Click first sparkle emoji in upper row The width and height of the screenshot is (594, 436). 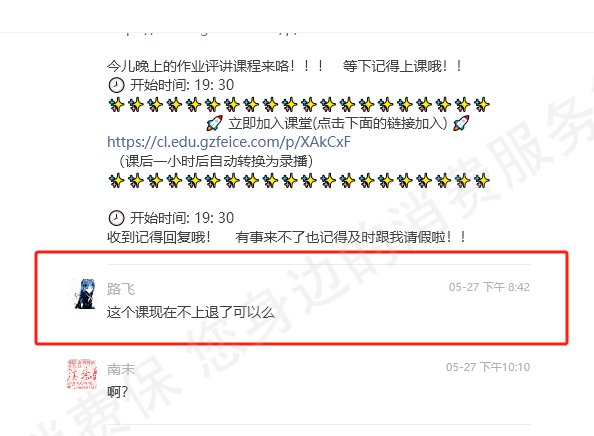(x=116, y=105)
